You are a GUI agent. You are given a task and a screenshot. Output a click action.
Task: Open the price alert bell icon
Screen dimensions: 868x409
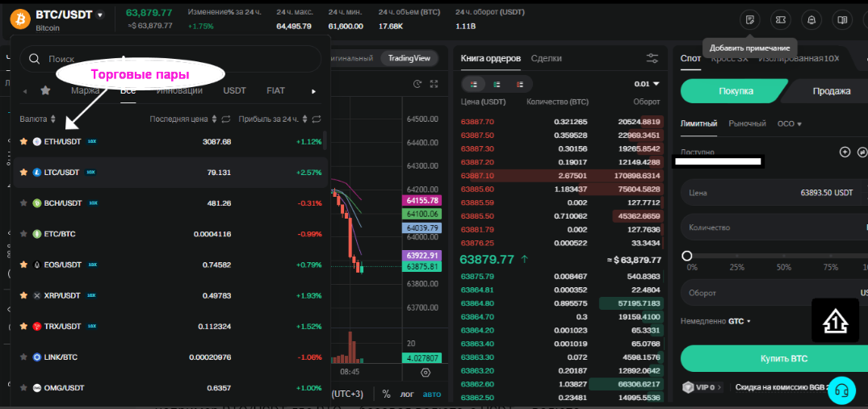tap(811, 20)
